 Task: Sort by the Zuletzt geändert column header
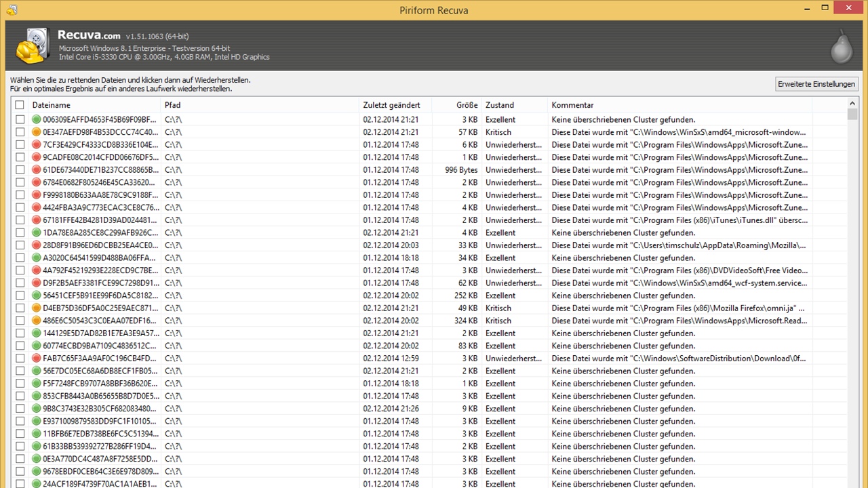coord(392,105)
